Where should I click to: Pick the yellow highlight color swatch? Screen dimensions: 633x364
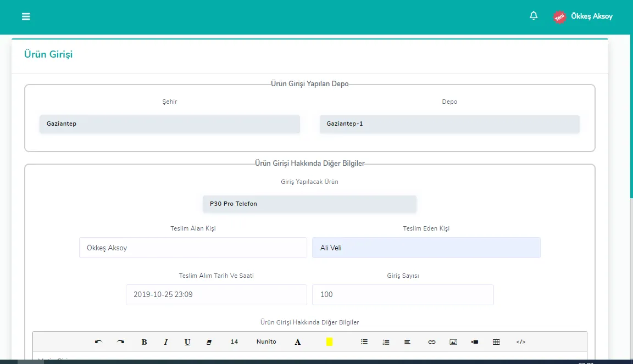click(330, 342)
